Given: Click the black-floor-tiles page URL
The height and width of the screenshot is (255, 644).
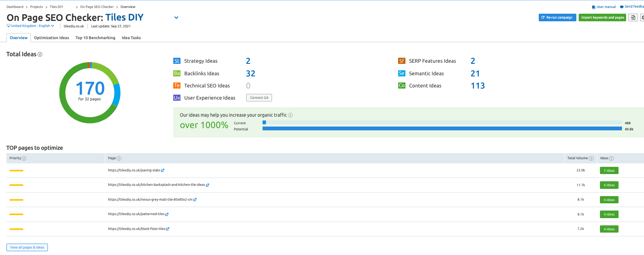Looking at the screenshot, I should (x=137, y=229).
